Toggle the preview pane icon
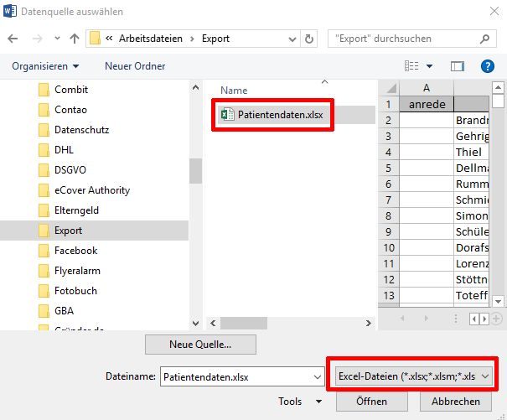507x420 pixels. [x=457, y=65]
